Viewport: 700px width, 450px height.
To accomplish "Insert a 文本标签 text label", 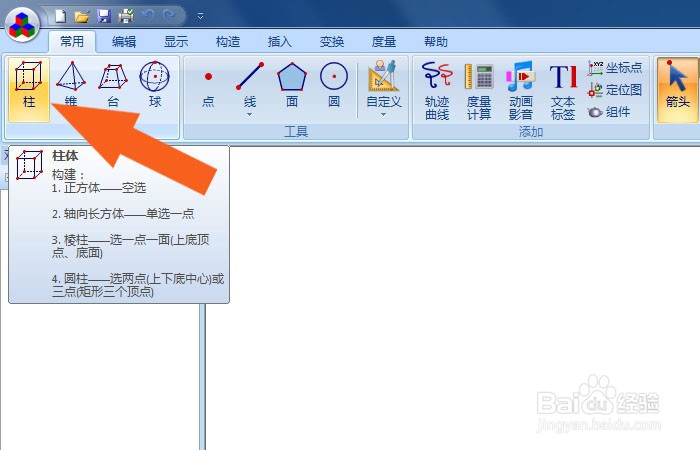I will point(563,91).
